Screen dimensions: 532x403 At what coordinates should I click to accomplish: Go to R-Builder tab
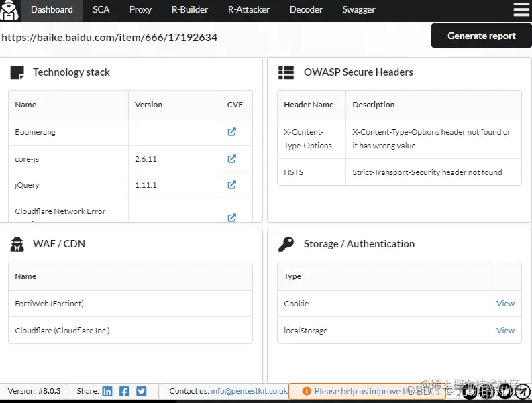click(x=190, y=10)
